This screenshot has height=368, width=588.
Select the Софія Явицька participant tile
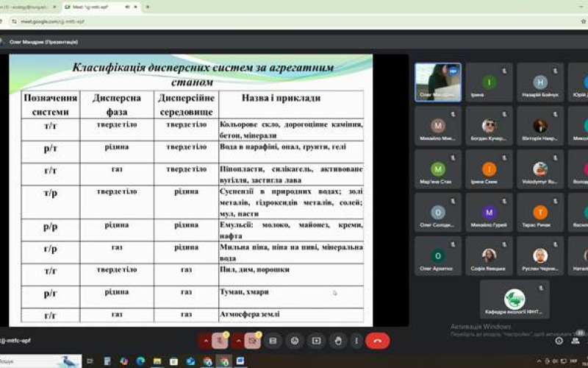tap(489, 255)
